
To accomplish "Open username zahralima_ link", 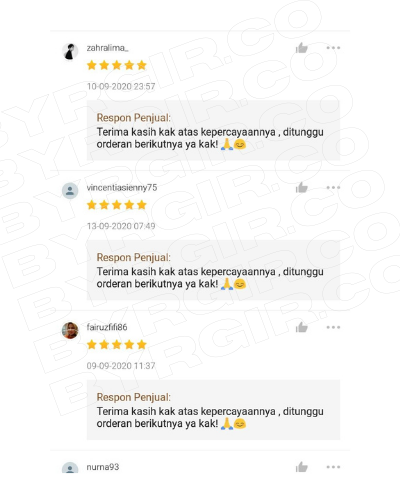I will pos(107,48).
